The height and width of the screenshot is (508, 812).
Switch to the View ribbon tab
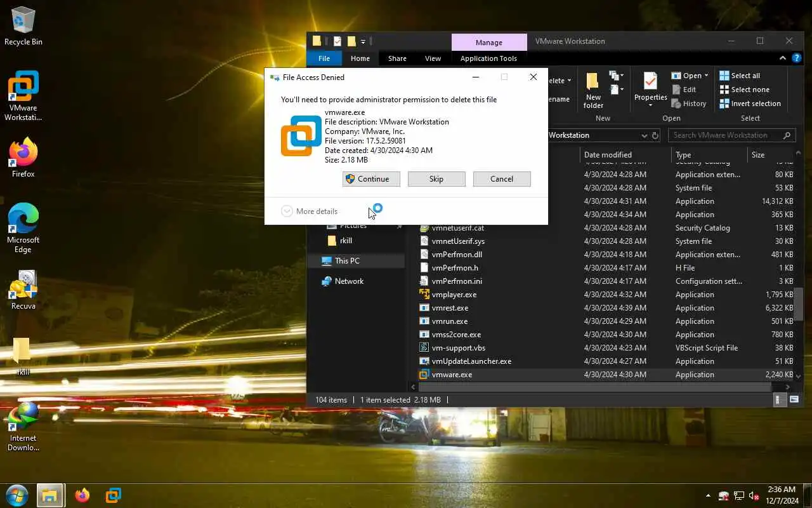tap(433, 58)
